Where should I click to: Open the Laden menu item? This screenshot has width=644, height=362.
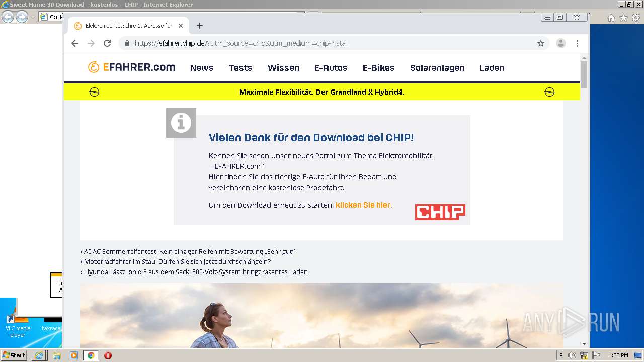tap(492, 68)
